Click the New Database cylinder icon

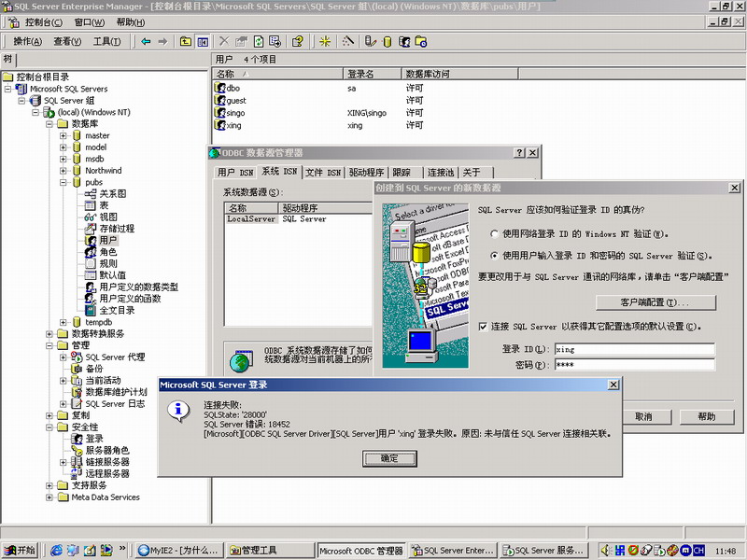(388, 42)
